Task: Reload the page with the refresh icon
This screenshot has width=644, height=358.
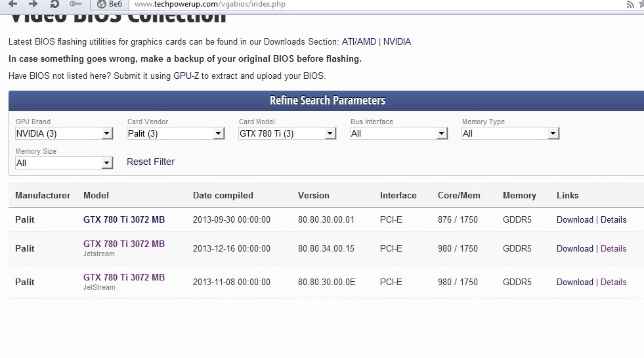Action: (54, 4)
